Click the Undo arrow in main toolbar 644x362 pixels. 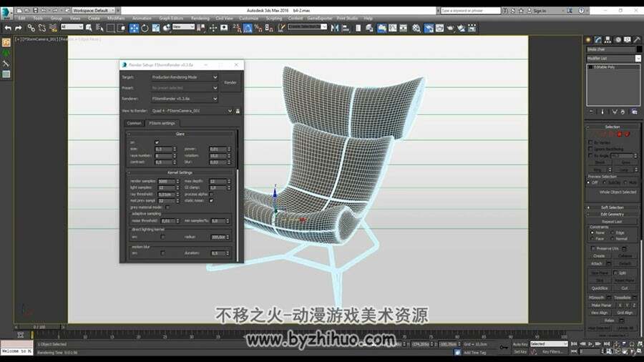(8, 28)
